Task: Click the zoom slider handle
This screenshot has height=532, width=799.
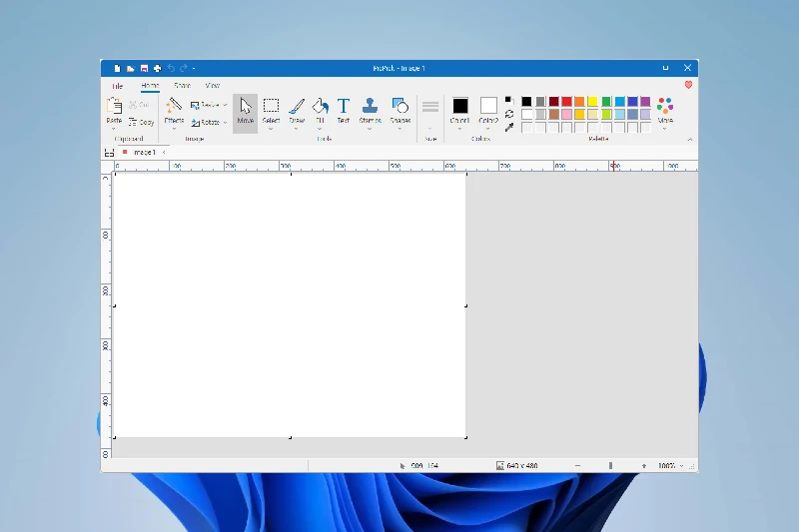Action: (610, 466)
